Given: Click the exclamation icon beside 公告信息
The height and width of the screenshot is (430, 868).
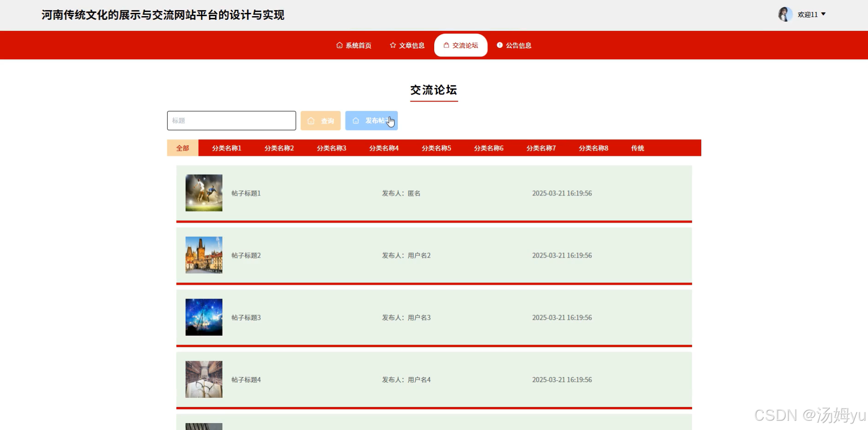Looking at the screenshot, I should (x=499, y=45).
